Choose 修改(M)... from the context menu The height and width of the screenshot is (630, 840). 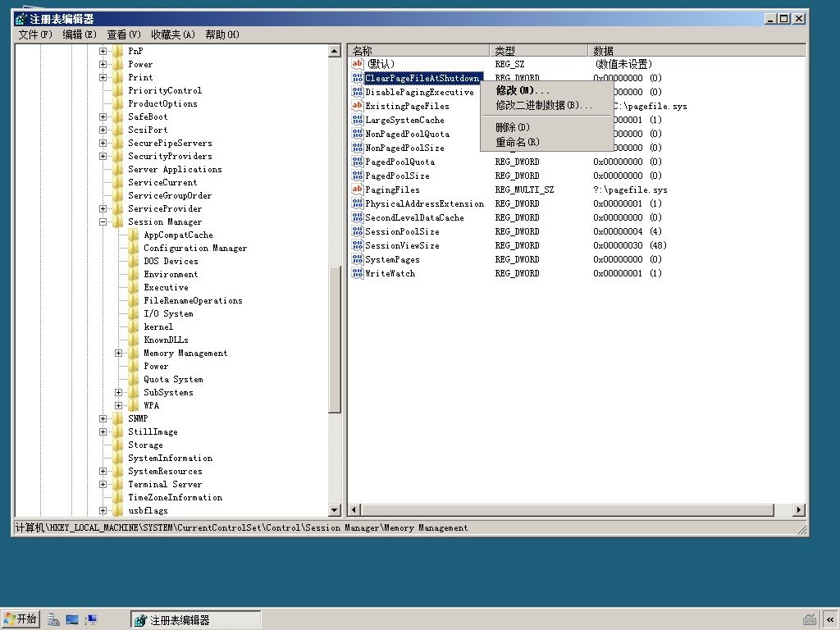546,90
